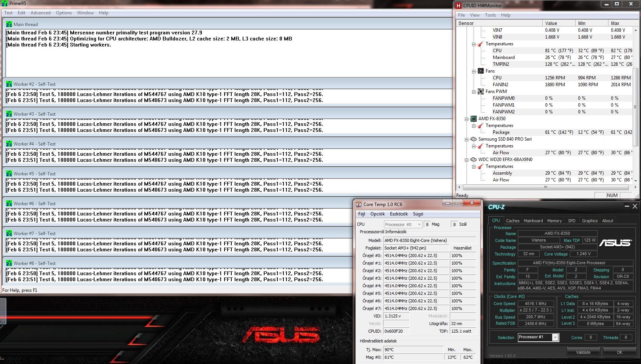Image resolution: width=641 pixels, height=364 pixels.
Task: Open the Caches tab in CPU-Z
Action: pyautogui.click(x=513, y=221)
